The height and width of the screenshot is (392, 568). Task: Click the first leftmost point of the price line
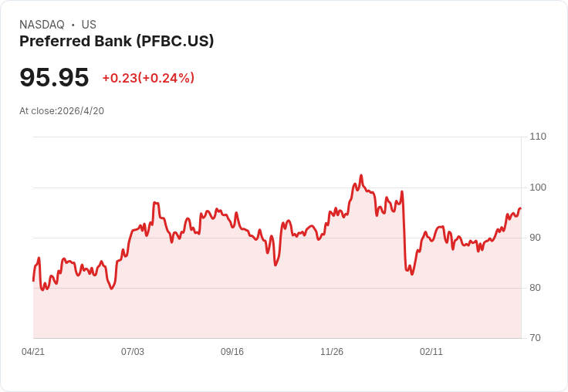(x=33, y=280)
